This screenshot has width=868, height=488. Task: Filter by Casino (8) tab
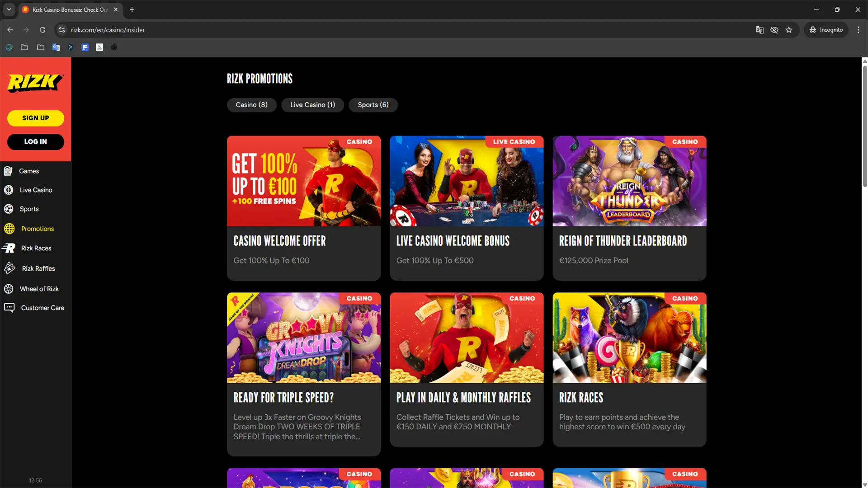click(251, 105)
